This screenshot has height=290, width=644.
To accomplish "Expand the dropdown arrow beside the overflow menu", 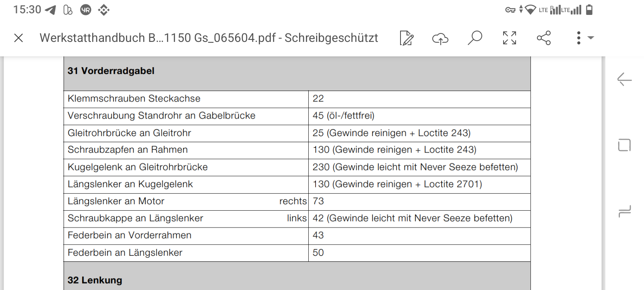I will click(x=591, y=38).
